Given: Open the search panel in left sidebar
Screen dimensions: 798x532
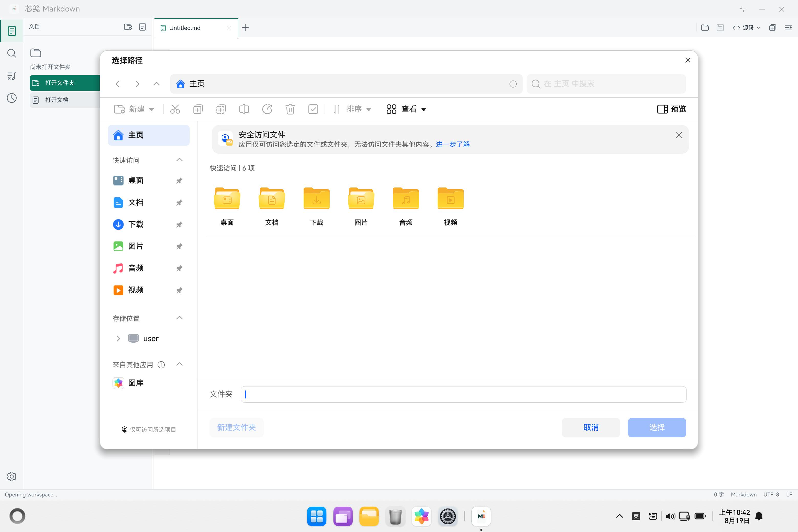Looking at the screenshot, I should 12,53.
